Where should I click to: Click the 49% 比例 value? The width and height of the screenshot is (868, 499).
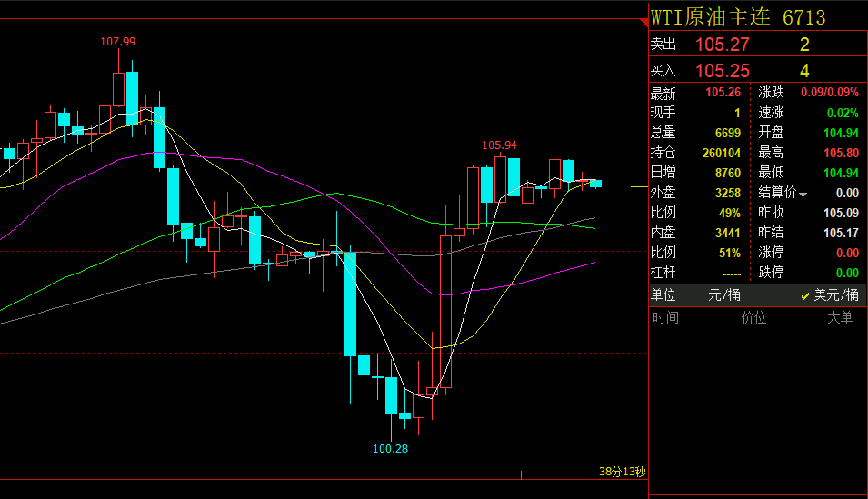click(730, 213)
